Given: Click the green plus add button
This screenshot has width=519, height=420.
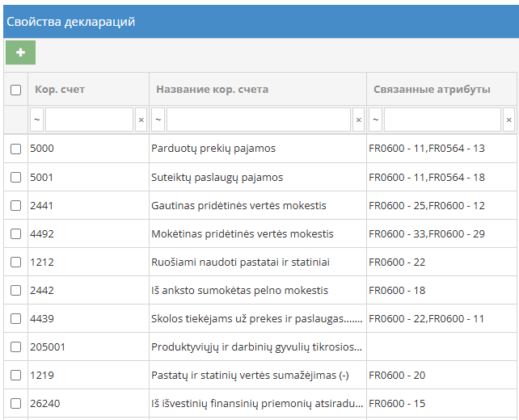Looking at the screenshot, I should click(x=20, y=52).
